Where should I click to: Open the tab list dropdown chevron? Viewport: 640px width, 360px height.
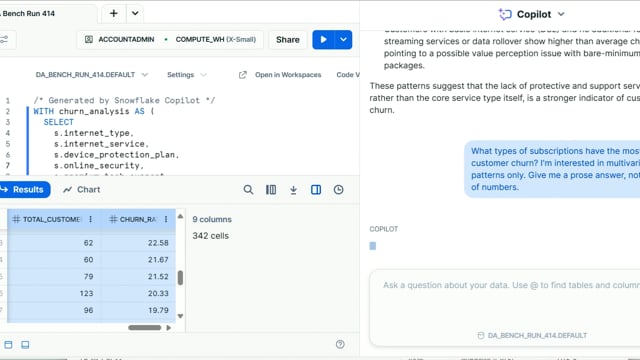coord(135,13)
